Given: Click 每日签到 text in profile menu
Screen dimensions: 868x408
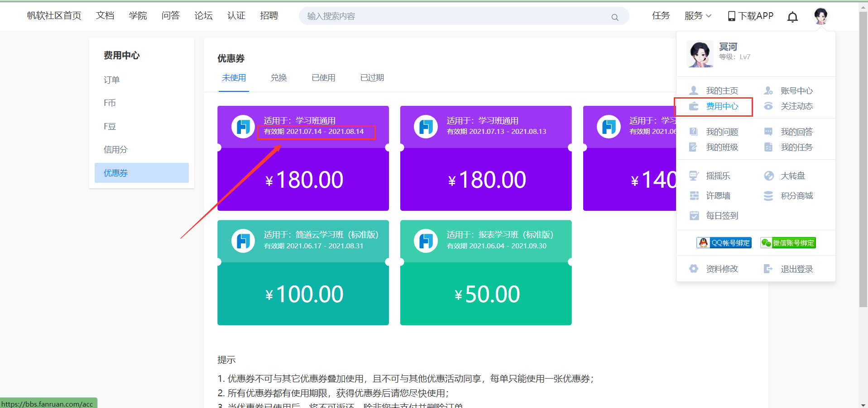Looking at the screenshot, I should pyautogui.click(x=722, y=215).
